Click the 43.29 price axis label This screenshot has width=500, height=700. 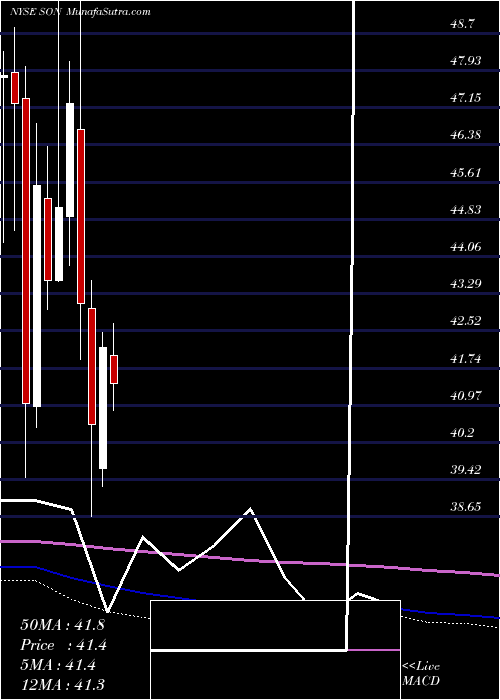tap(466, 283)
